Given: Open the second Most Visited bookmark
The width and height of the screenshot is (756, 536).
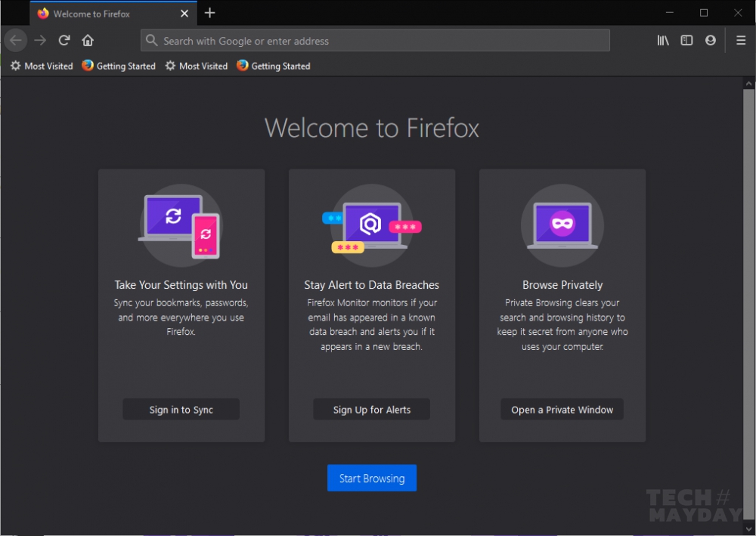Looking at the screenshot, I should (197, 66).
